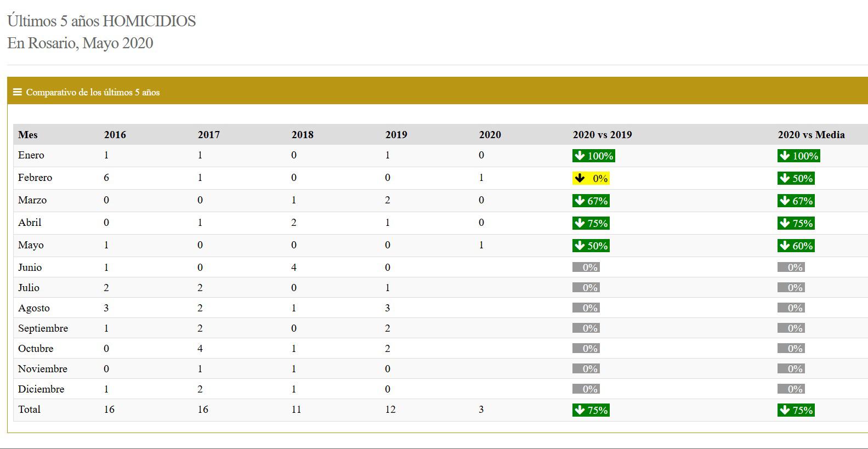
Task: Click the hamburger icon in the panel header
Action: [17, 92]
